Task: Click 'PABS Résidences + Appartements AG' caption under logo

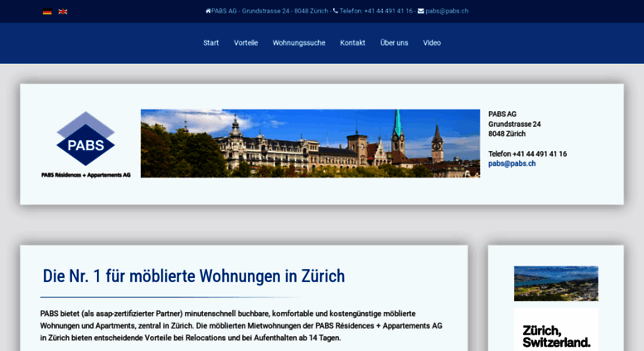Action: click(x=86, y=175)
